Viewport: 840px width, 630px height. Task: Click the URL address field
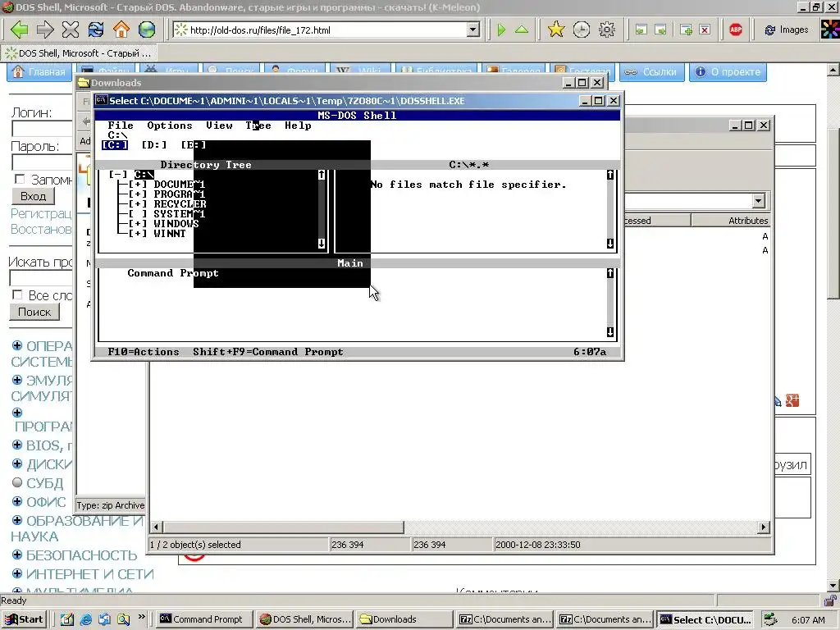tap(326, 30)
